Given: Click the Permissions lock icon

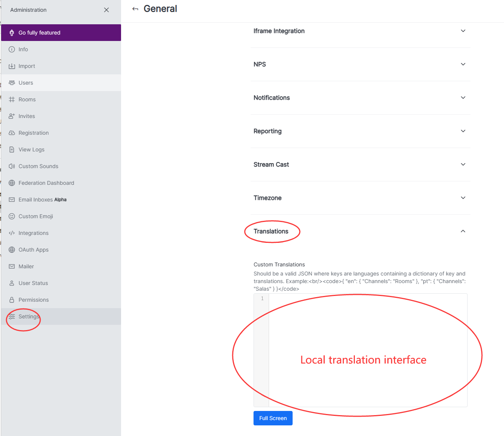Looking at the screenshot, I should coord(12,300).
